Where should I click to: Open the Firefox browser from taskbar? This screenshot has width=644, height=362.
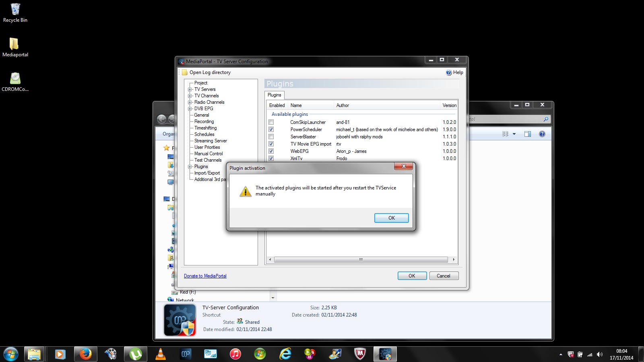85,354
